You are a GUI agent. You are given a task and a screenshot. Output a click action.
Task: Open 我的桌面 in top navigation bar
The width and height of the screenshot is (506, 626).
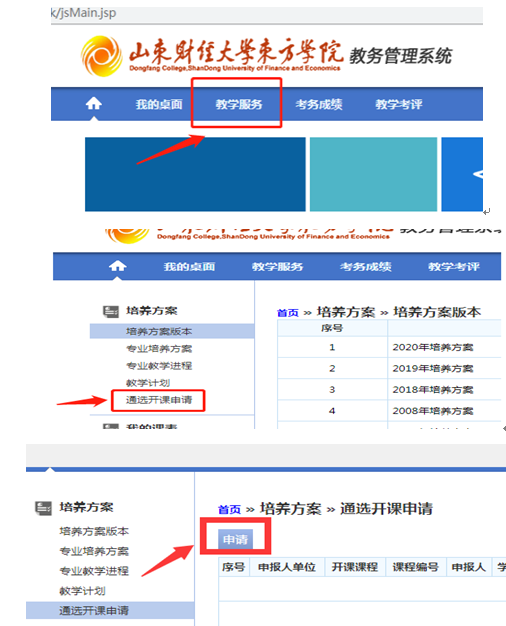(x=159, y=104)
